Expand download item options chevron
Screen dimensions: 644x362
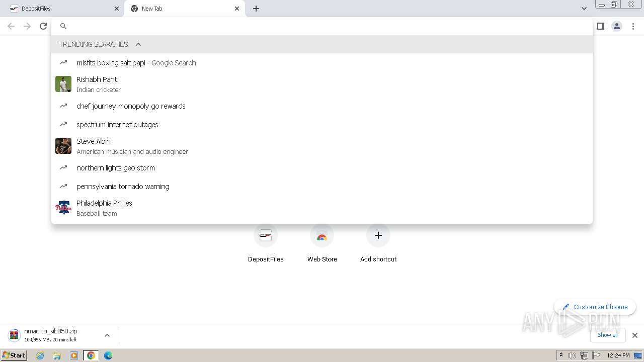tap(107, 335)
